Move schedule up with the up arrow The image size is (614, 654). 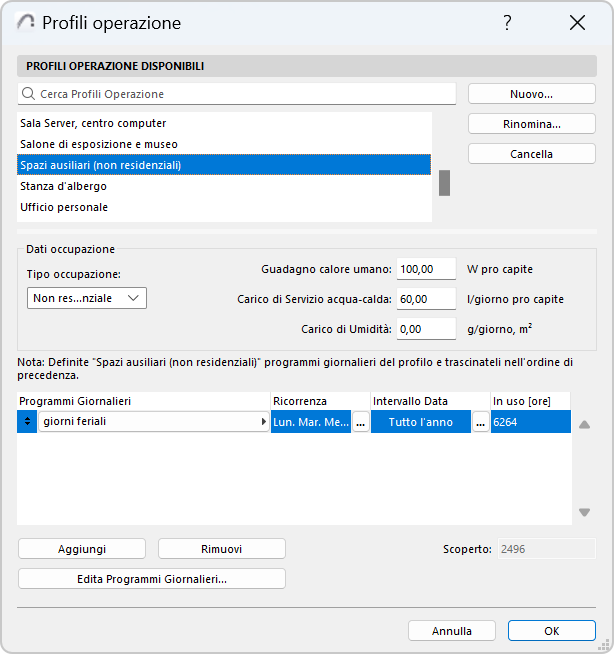coord(584,424)
